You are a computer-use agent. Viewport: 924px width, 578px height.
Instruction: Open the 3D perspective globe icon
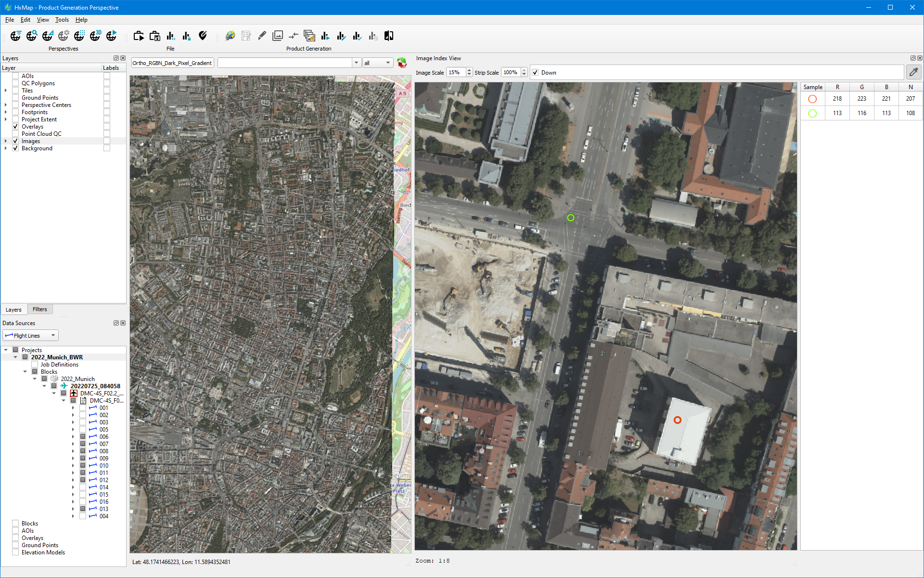pos(95,36)
